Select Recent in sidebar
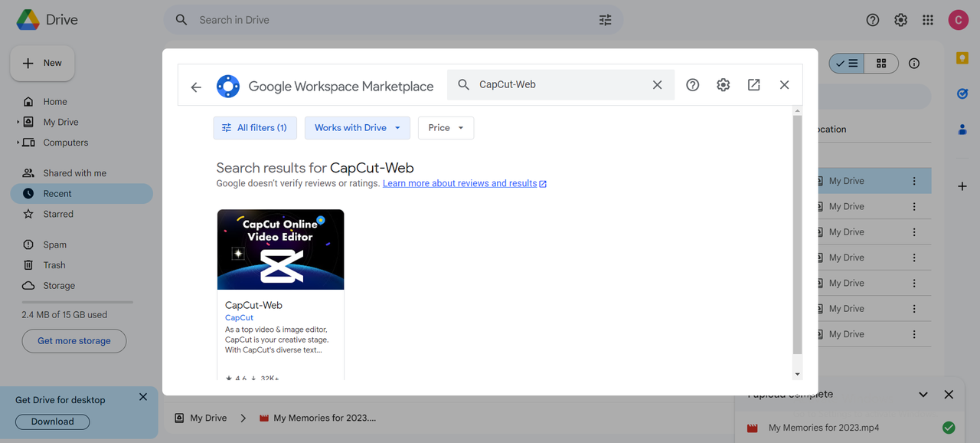This screenshot has height=443, width=980. point(82,194)
